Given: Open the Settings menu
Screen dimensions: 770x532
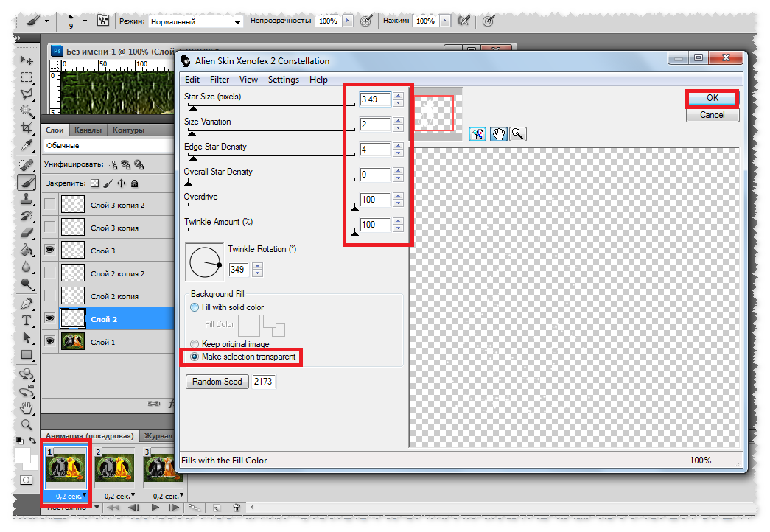Looking at the screenshot, I should (284, 80).
